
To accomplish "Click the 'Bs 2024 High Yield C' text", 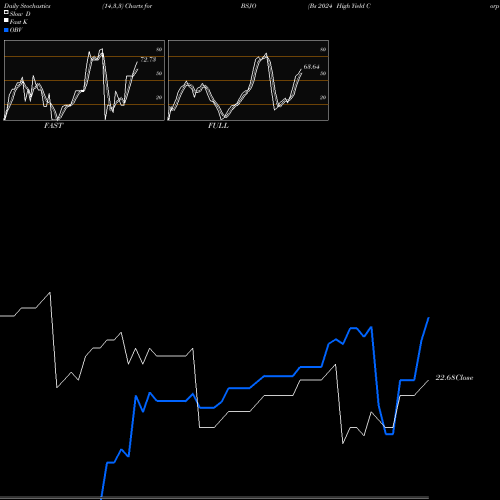I will pos(339,6).
